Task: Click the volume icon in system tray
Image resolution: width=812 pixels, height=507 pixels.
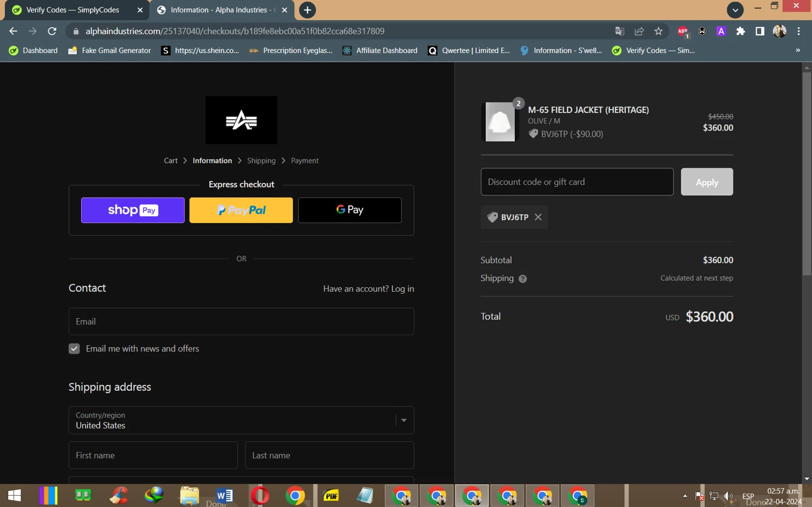Action: 729,496
